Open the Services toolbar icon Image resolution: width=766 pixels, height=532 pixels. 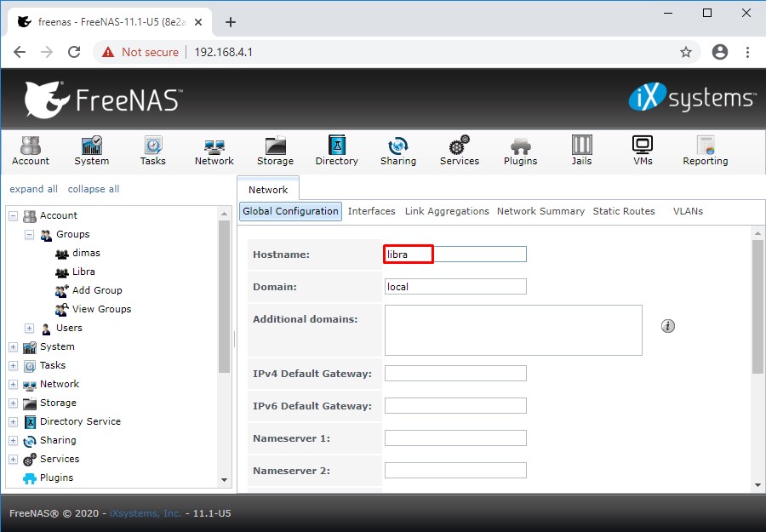click(x=460, y=151)
